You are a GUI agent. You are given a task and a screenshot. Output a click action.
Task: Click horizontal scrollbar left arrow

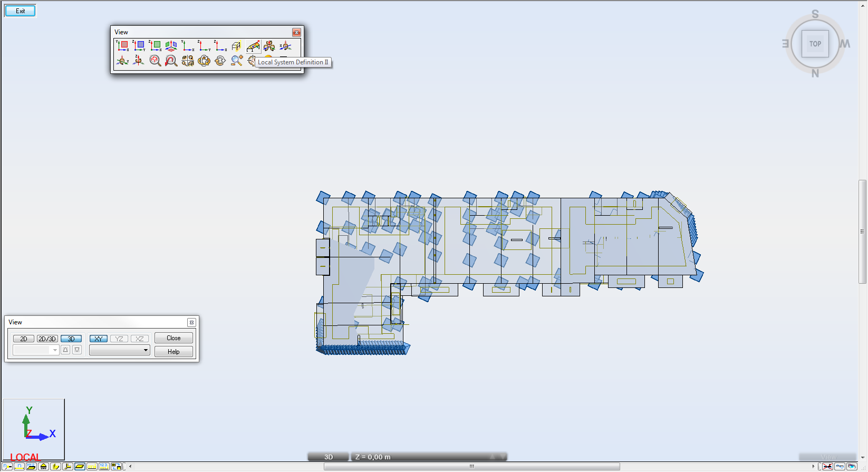point(130,466)
